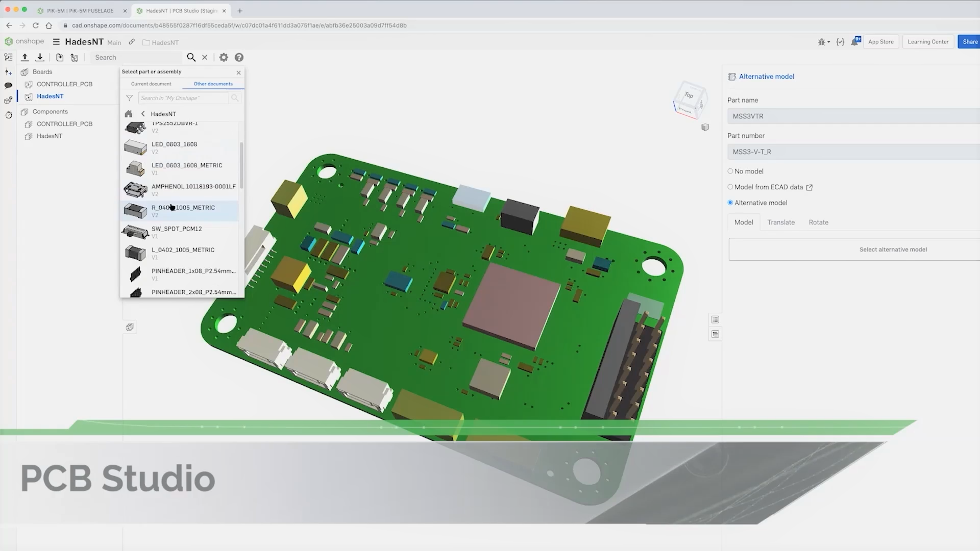Click the link icon beside Main

(x=132, y=42)
